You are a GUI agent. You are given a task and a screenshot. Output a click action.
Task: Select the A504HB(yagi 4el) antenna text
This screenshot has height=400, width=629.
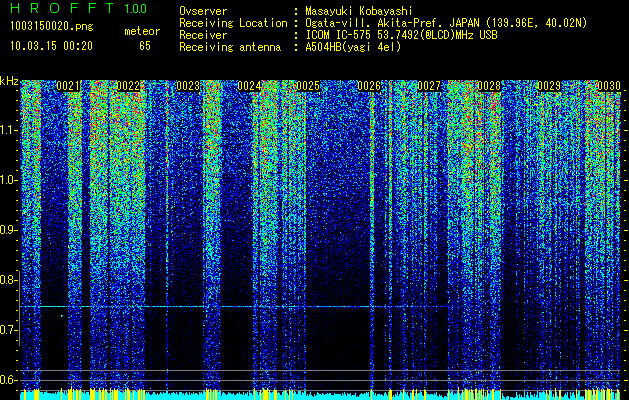(x=353, y=47)
